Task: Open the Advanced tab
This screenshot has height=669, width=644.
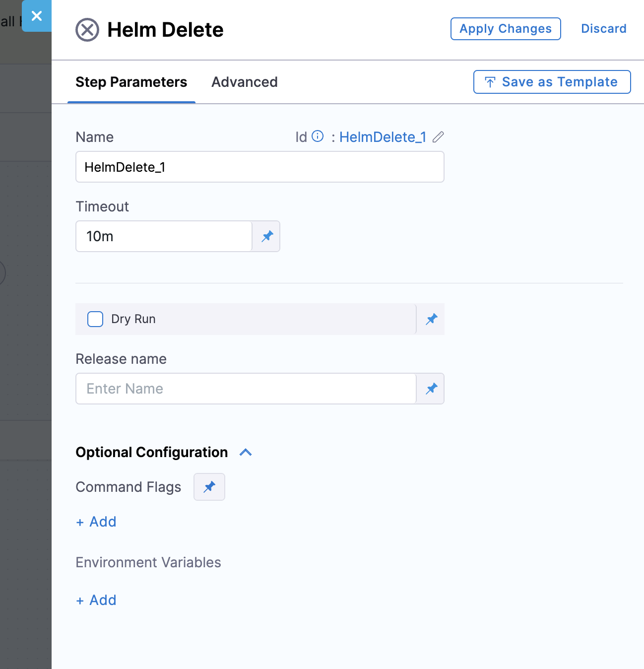Action: point(244,82)
